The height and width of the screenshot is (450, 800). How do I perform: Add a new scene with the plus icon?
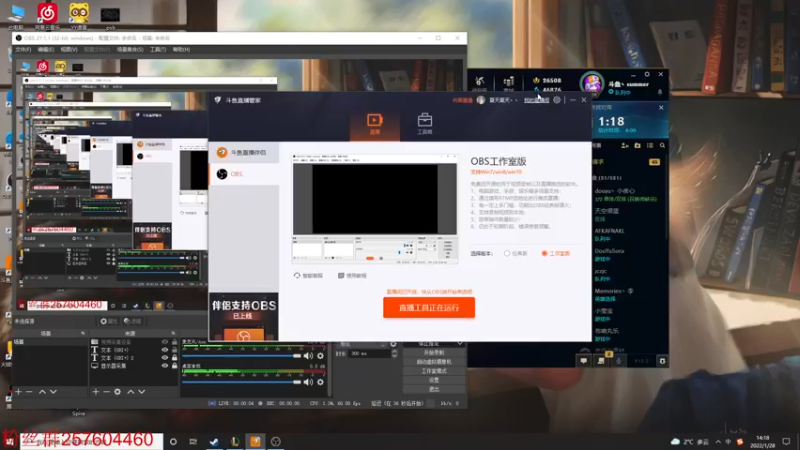(x=18, y=392)
